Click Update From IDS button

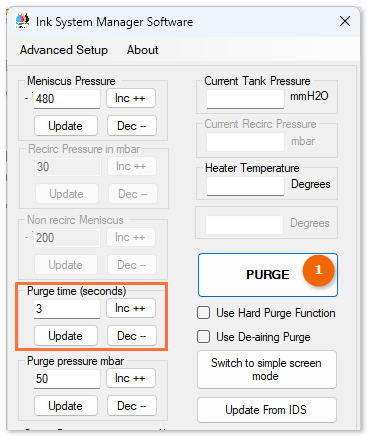[267, 410]
